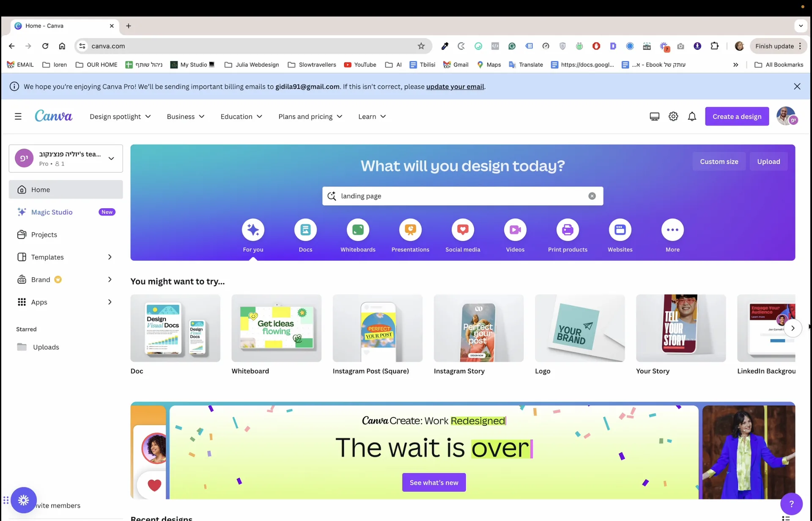Screen dimensions: 812x521
Task: Open the More categories icon
Action: [x=672, y=230]
